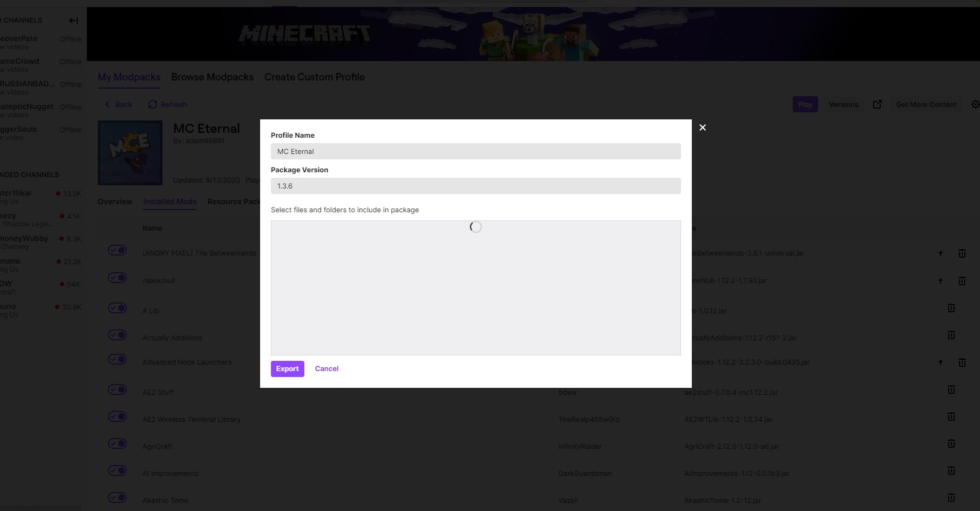Disable the Actually Additions mod toggle
980x511 pixels.
(117, 335)
